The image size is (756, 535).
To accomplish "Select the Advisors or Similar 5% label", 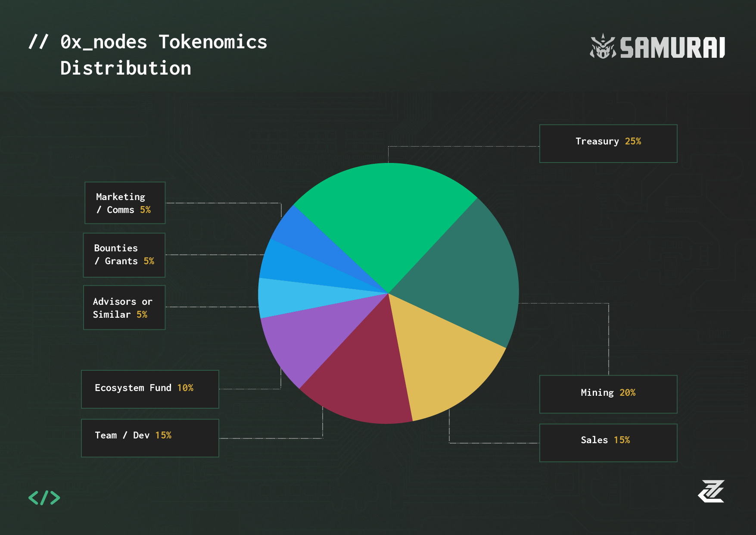I will [x=124, y=307].
